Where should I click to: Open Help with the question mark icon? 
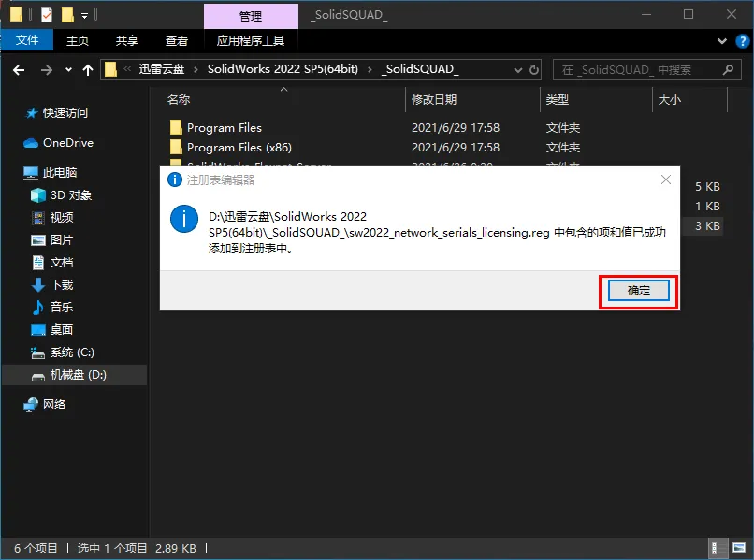point(743,41)
